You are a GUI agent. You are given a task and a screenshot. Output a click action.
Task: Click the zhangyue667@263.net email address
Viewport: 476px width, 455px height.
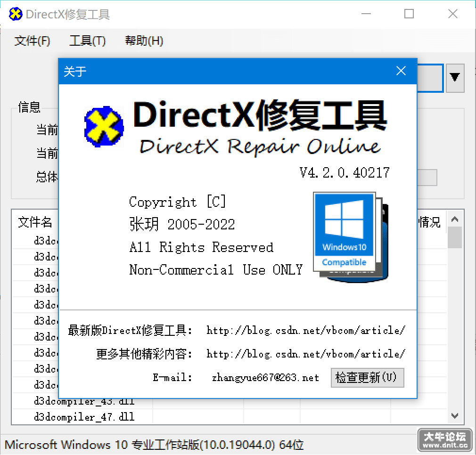tap(266, 378)
